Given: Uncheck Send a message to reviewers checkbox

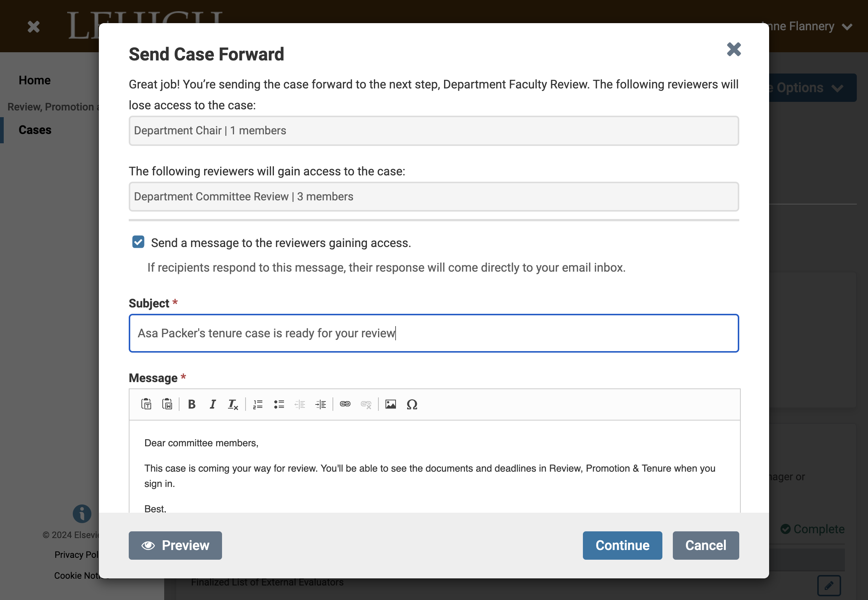Looking at the screenshot, I should tap(138, 242).
